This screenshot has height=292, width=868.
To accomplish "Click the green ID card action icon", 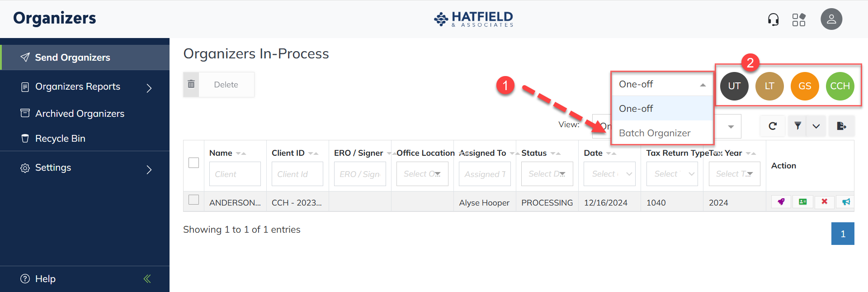I will click(x=802, y=202).
